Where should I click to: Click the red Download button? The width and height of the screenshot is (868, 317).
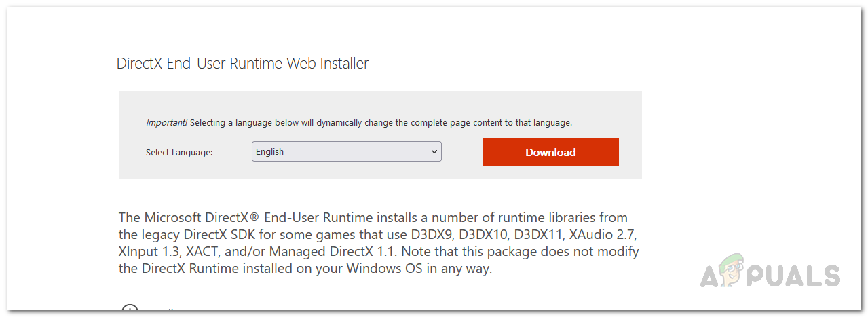tap(550, 152)
